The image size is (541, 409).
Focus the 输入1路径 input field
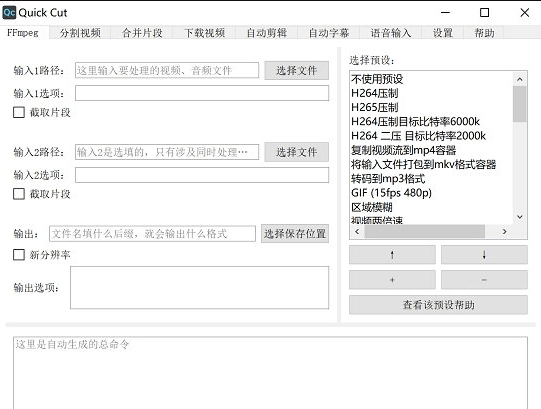tap(167, 70)
